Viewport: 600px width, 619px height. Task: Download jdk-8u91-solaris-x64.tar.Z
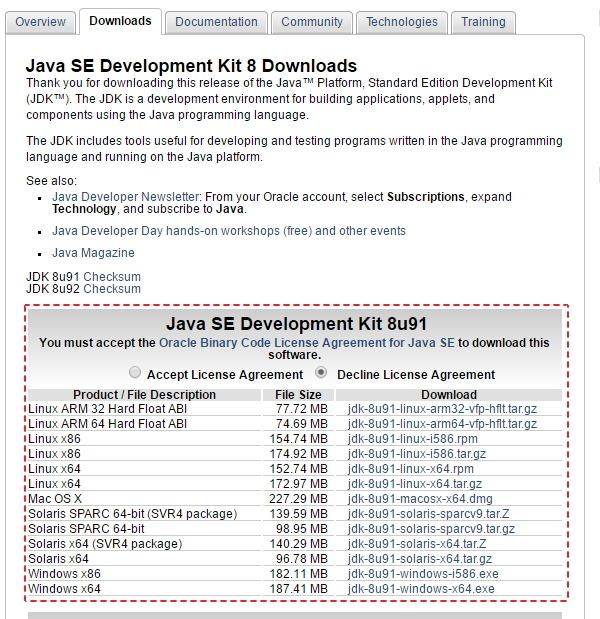pos(417,544)
